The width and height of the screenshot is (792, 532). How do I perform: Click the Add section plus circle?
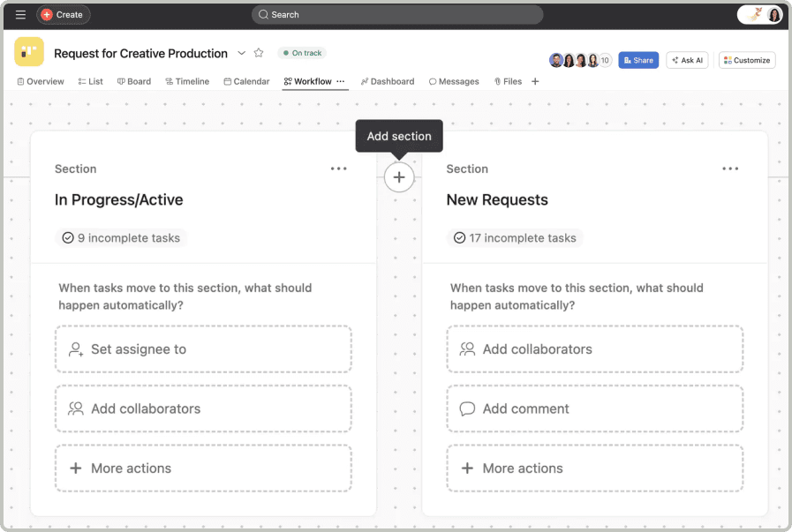(399, 177)
